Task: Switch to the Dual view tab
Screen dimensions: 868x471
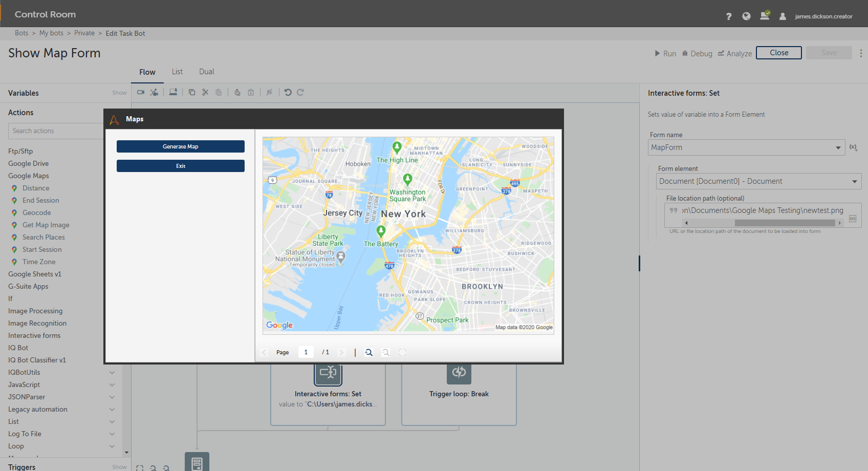Action: pos(206,72)
